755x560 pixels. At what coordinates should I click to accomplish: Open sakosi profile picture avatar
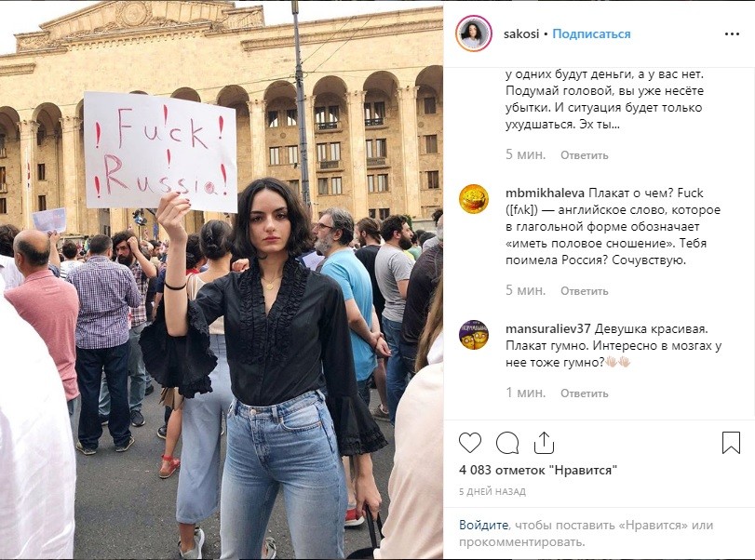(473, 33)
